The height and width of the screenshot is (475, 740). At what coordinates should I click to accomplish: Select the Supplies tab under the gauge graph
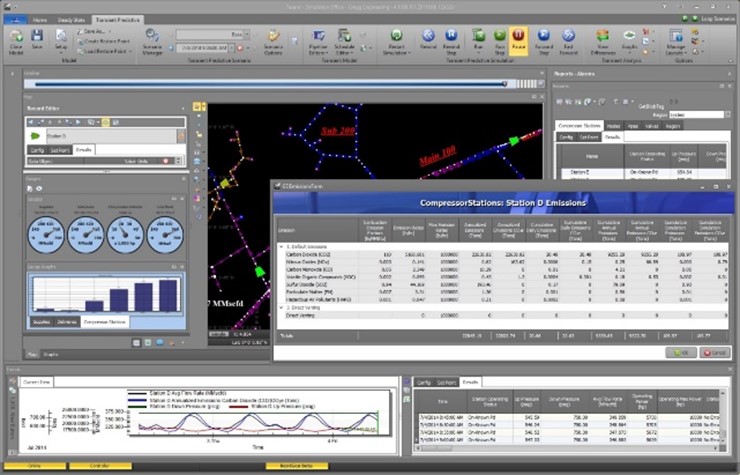[42, 322]
